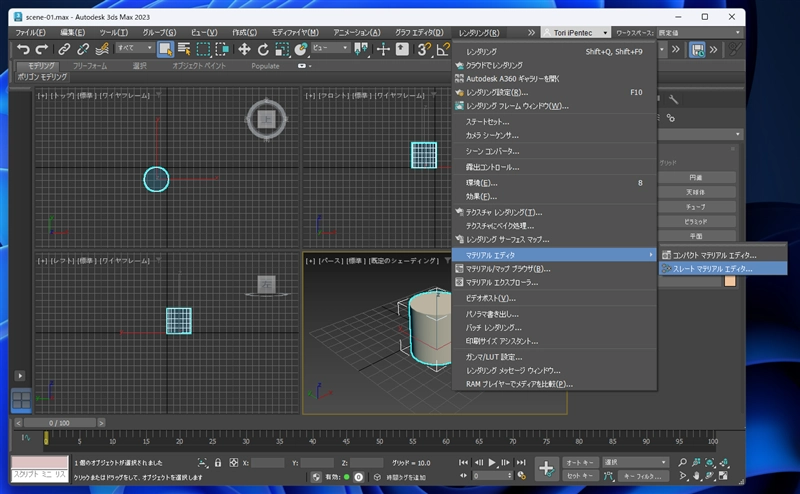Screen dimensions: 800x494
Task: Open the reference coordinate 'ビュー' dropdown
Action: click(x=330, y=48)
